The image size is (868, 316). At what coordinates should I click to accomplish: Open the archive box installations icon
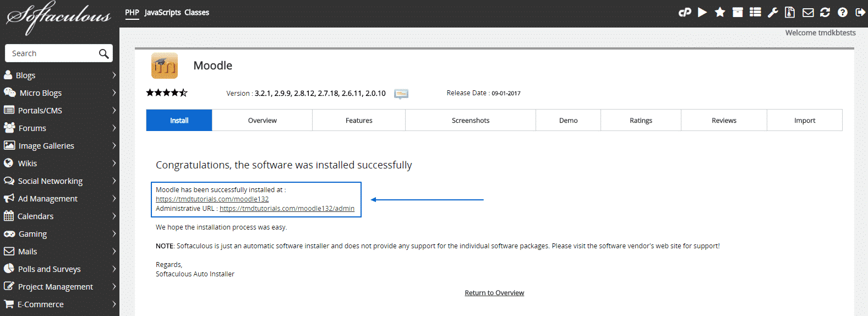pyautogui.click(x=738, y=12)
